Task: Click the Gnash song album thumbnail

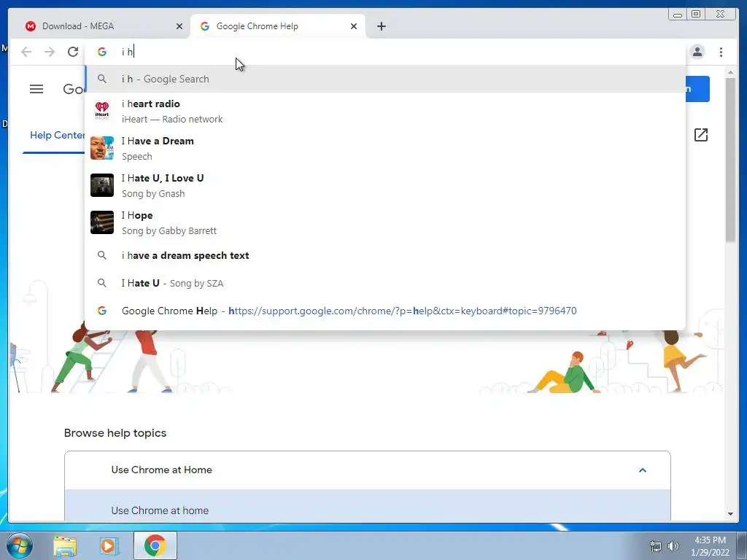Action: [x=102, y=185]
